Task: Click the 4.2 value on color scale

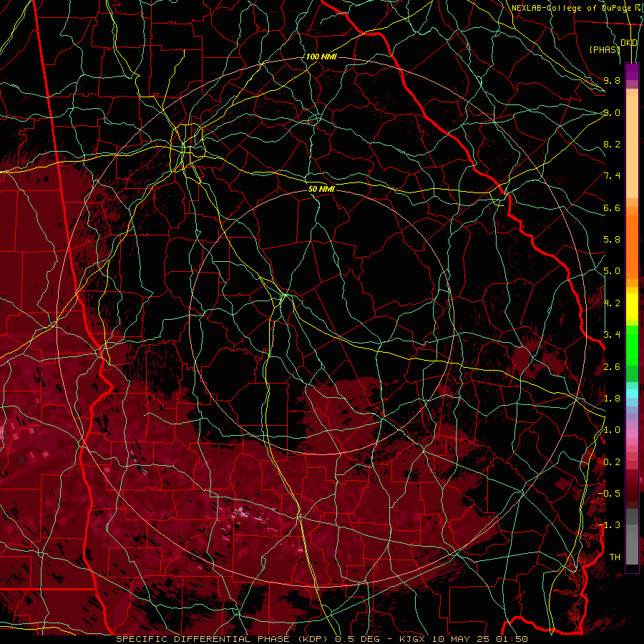Action: (612, 303)
